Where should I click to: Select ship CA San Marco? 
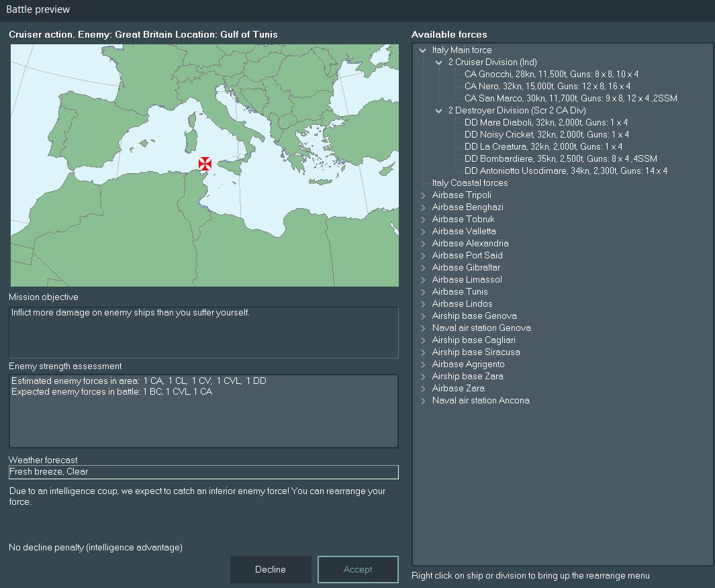click(x=571, y=98)
